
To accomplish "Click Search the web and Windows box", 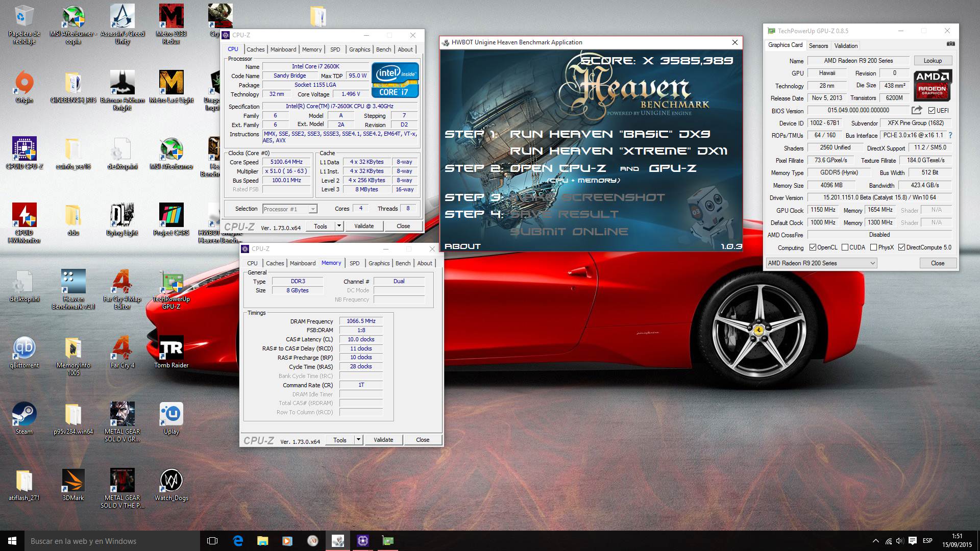I will (x=112, y=541).
